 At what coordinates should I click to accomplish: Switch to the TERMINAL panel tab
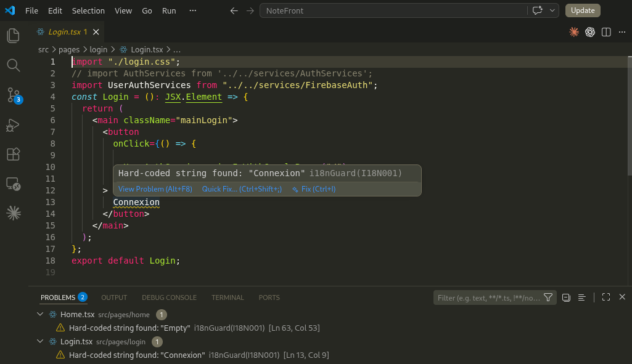pyautogui.click(x=228, y=297)
